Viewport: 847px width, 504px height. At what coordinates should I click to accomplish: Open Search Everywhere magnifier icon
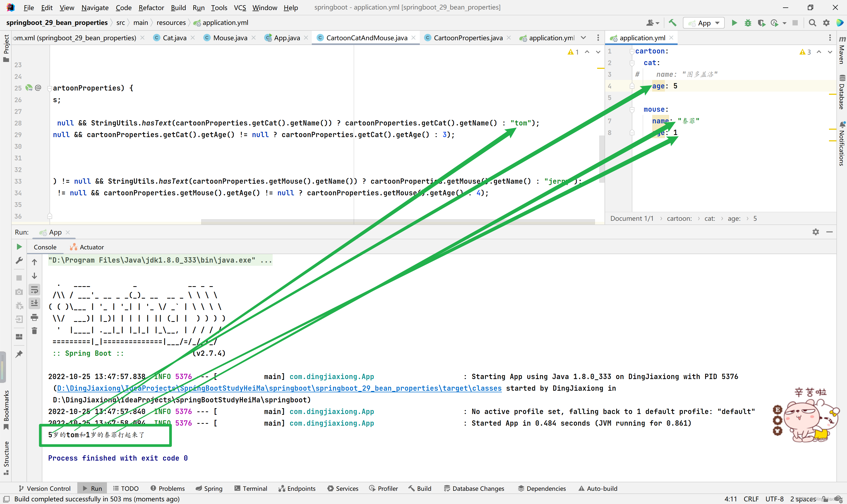[x=812, y=23]
